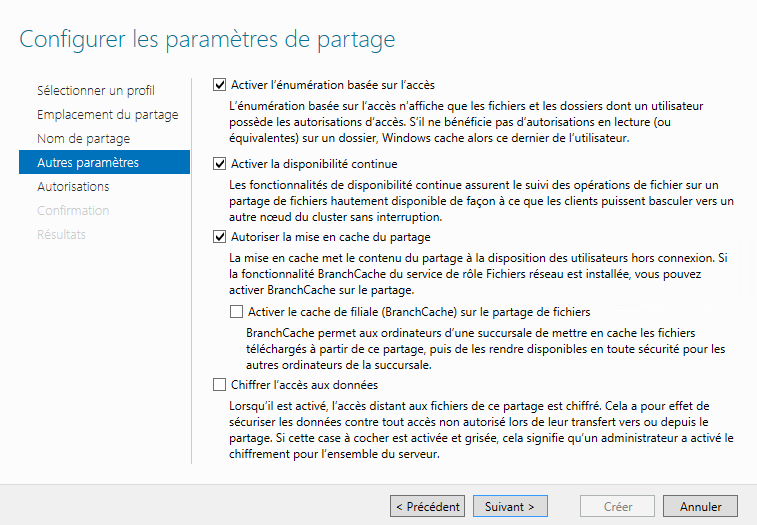Go to Sélectionner un profil step
Screen dimensions: 757x525
tap(96, 90)
